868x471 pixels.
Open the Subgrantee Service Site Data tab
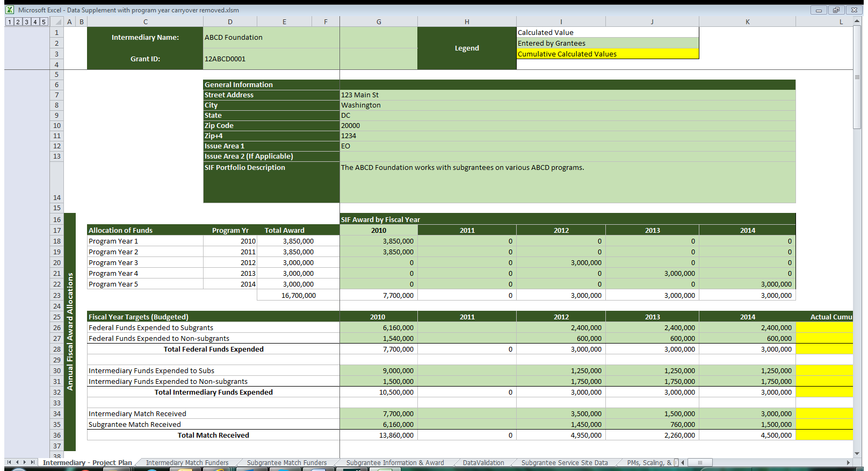[x=564, y=463]
